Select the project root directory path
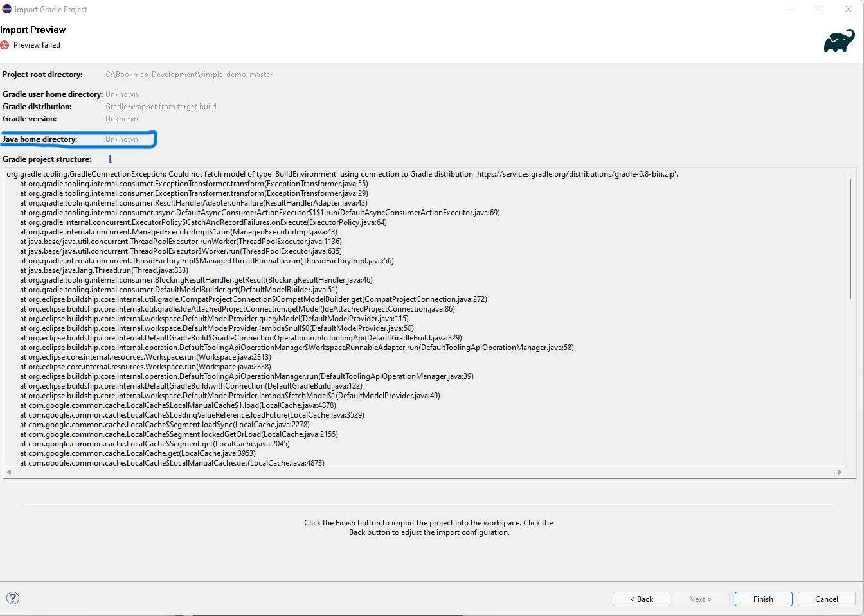The width and height of the screenshot is (864, 616). [x=189, y=75]
